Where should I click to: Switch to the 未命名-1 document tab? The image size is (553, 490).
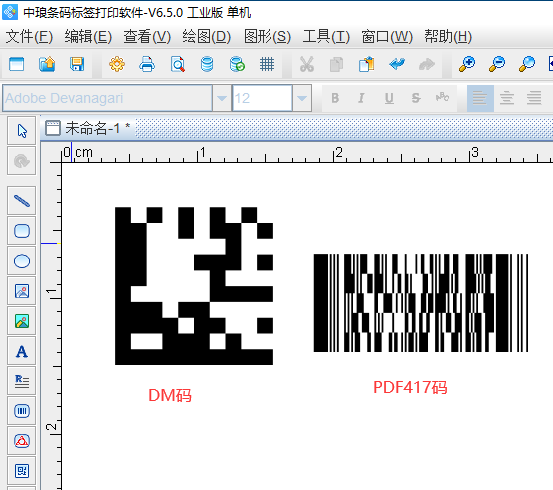[88, 128]
